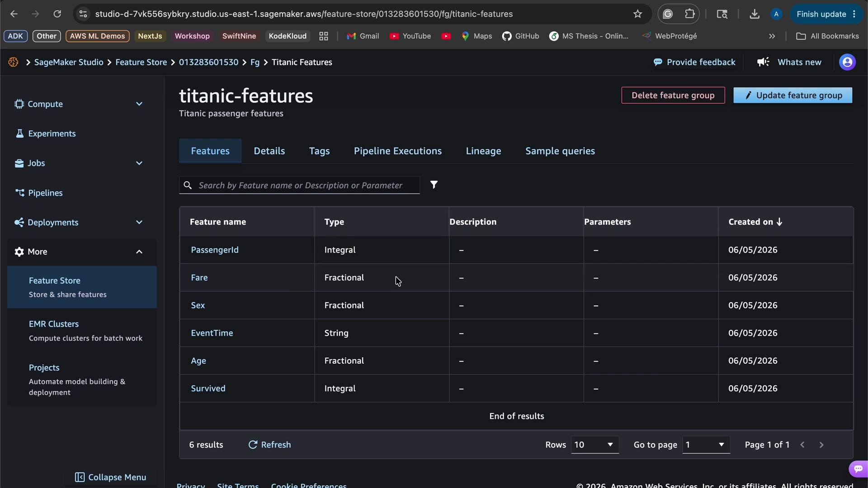Open the chat support bubble
The width and height of the screenshot is (868, 488).
pyautogui.click(x=858, y=469)
